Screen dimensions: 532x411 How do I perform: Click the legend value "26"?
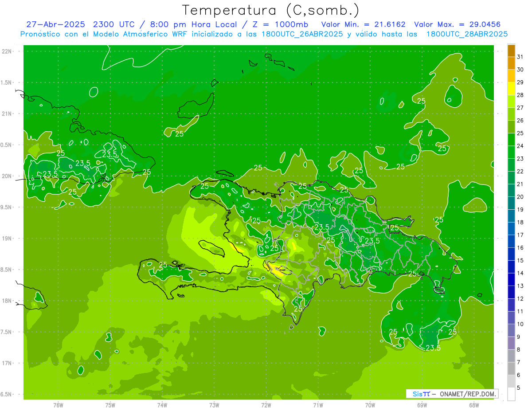[520, 121]
